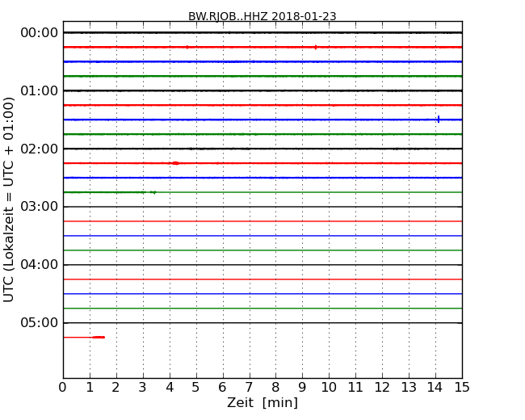Screen dimensions: 525x420
Task: Click x-axis tick label 5
Action: tap(196, 387)
